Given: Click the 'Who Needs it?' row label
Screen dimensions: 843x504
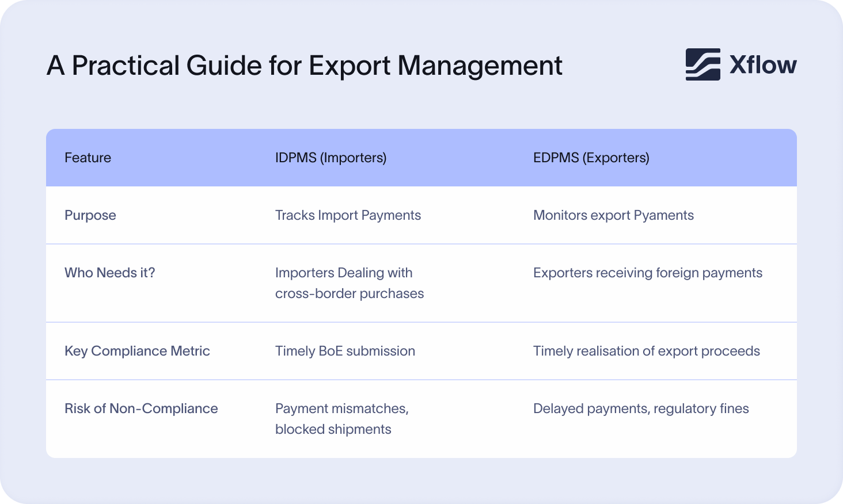Looking at the screenshot, I should [x=110, y=273].
